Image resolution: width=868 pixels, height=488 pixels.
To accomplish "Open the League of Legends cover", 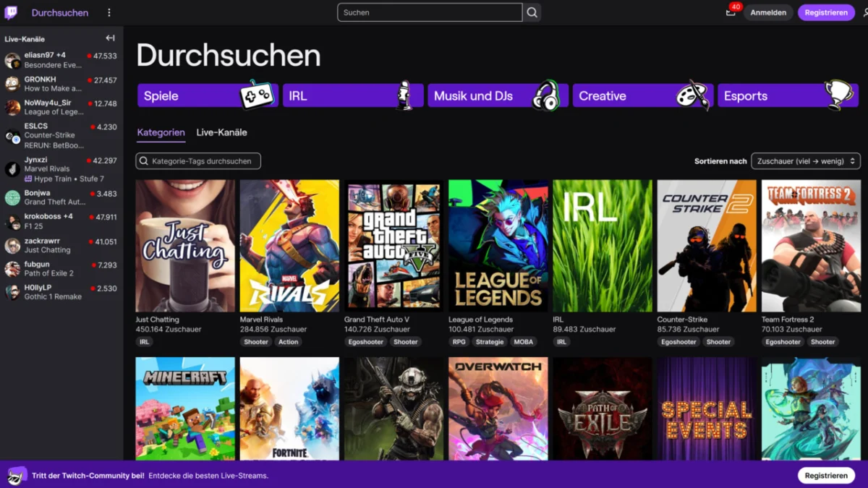I will pyautogui.click(x=498, y=246).
